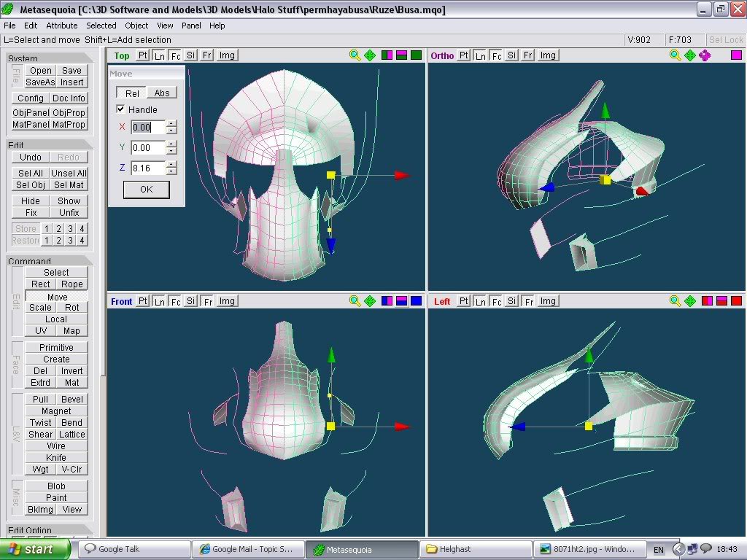The height and width of the screenshot is (560, 747).
Task: Collapse the System panel header
Action: coord(50,58)
